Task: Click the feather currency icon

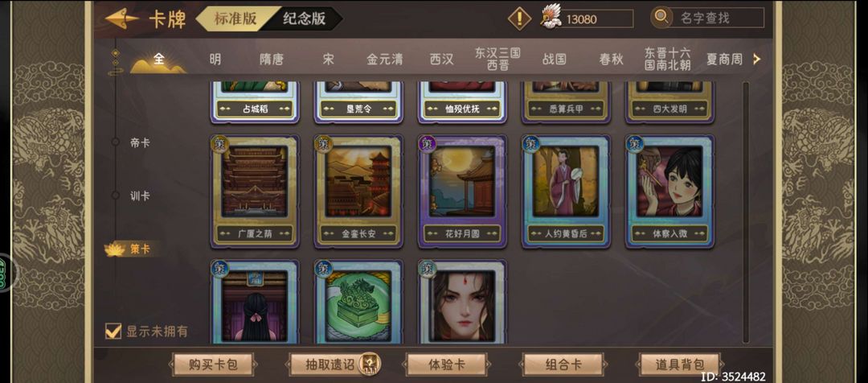Action: pyautogui.click(x=551, y=18)
